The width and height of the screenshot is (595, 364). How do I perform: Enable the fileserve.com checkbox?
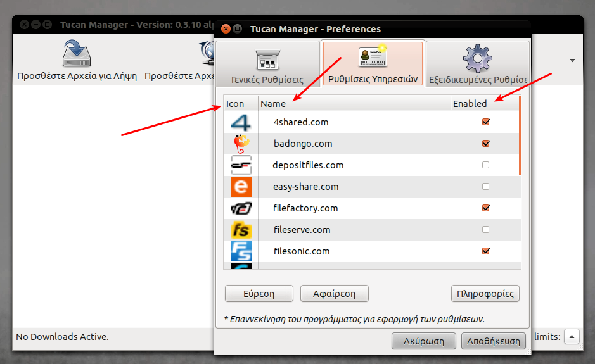click(x=486, y=229)
